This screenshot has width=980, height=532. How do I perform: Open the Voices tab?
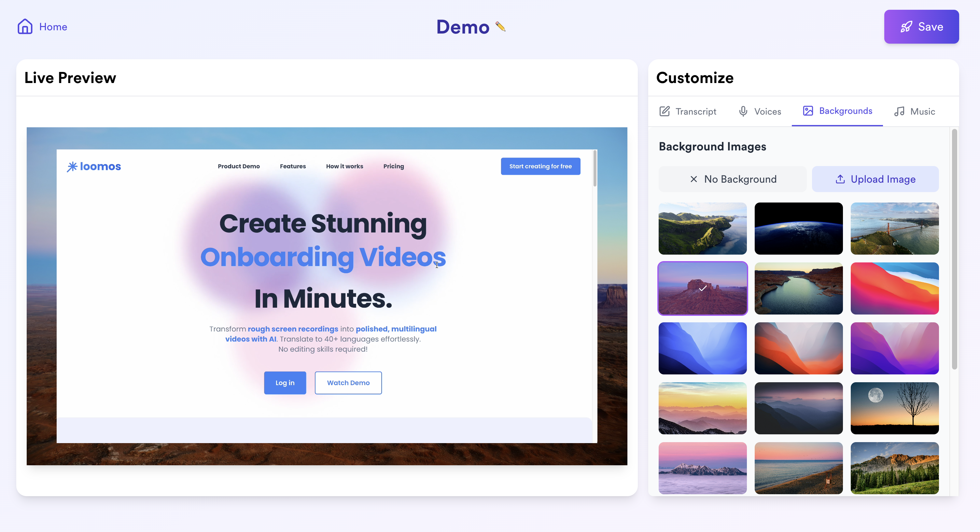(x=767, y=111)
